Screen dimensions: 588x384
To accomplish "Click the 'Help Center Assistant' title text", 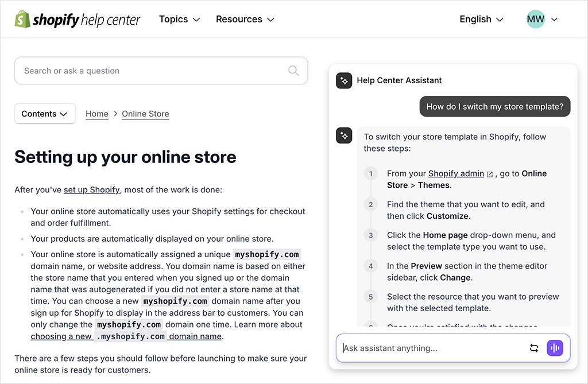I will (x=399, y=80).
